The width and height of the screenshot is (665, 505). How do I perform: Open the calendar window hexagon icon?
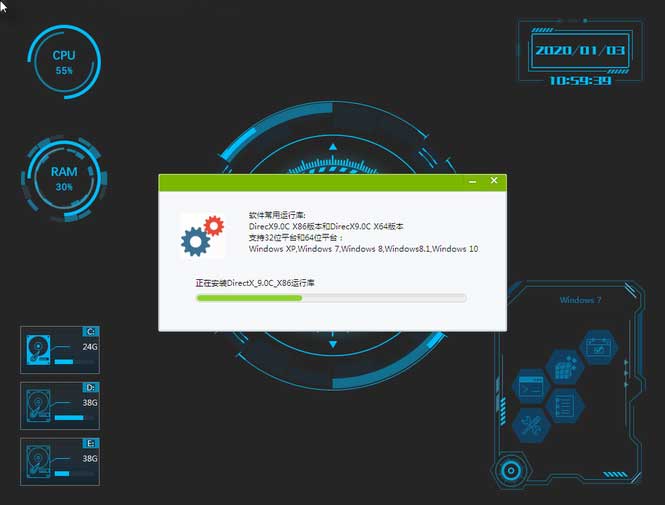pos(599,348)
